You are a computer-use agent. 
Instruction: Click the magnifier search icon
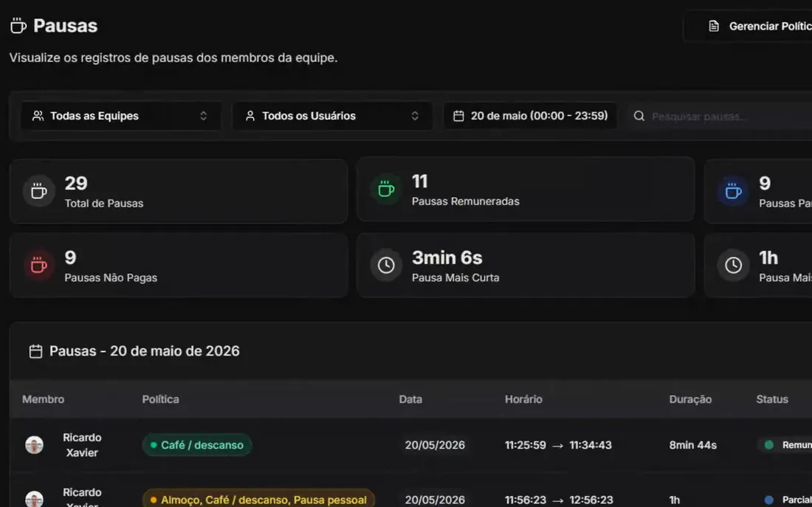(x=639, y=116)
